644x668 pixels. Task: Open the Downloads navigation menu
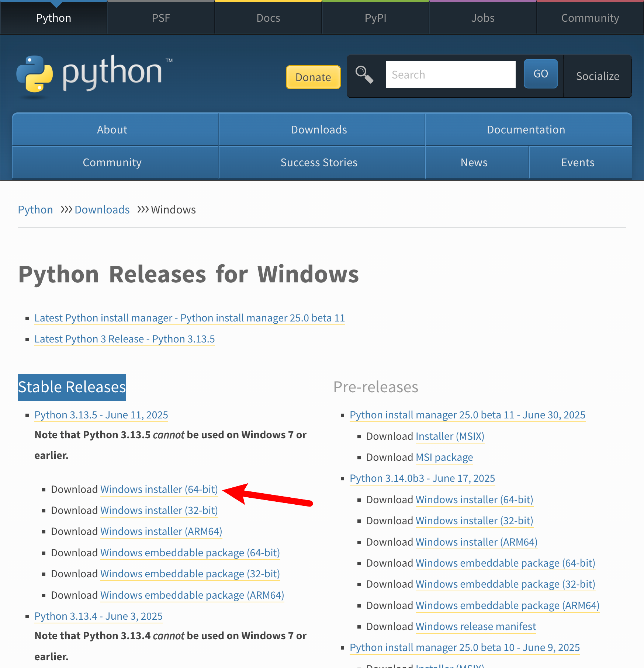point(322,129)
